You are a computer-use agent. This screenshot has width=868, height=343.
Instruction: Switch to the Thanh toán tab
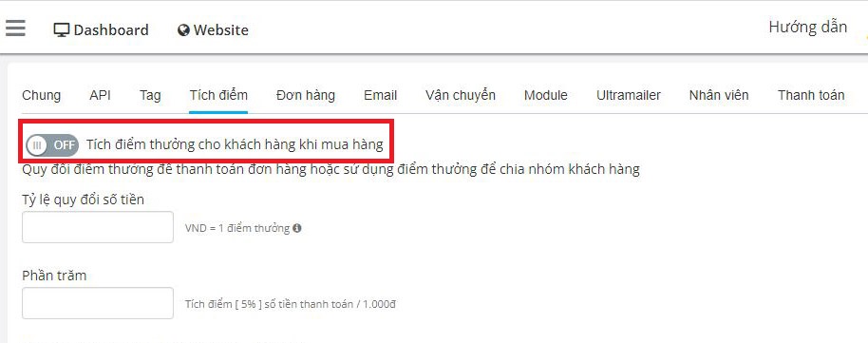click(x=811, y=95)
